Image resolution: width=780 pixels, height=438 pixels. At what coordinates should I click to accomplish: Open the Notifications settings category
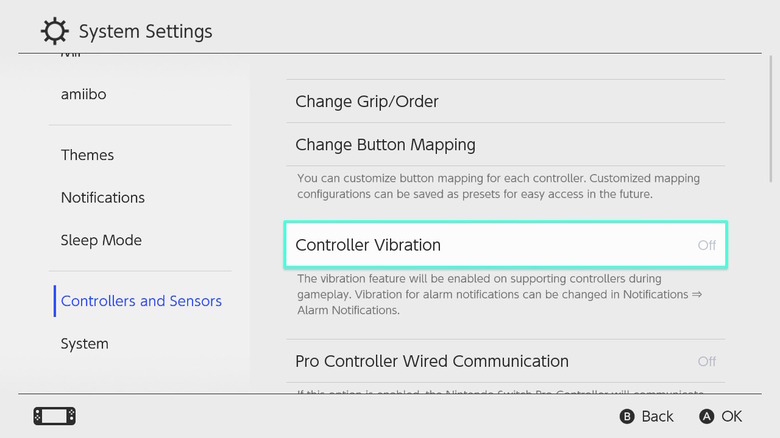(103, 197)
